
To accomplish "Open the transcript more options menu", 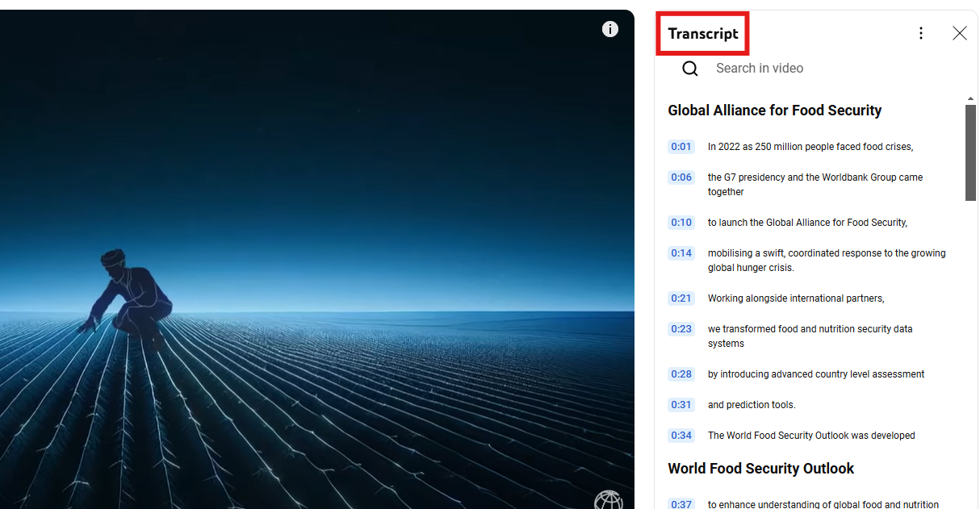I will tap(921, 33).
